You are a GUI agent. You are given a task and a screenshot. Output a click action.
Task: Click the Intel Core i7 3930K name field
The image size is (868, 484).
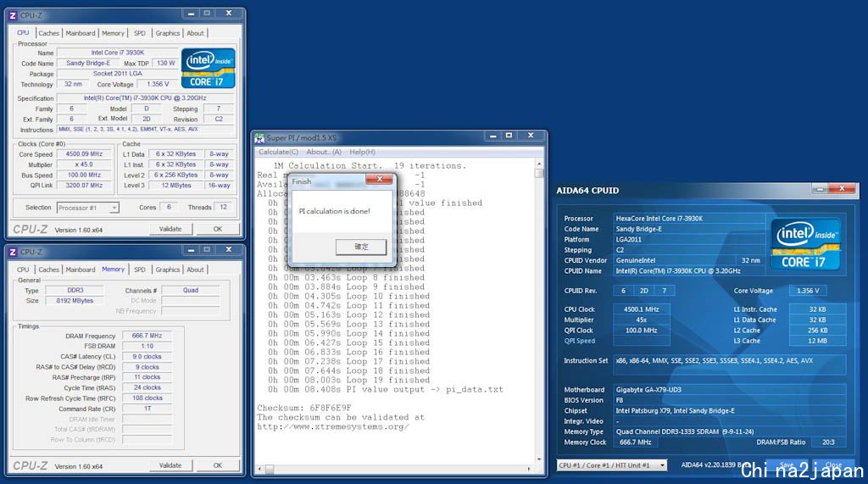pos(117,53)
